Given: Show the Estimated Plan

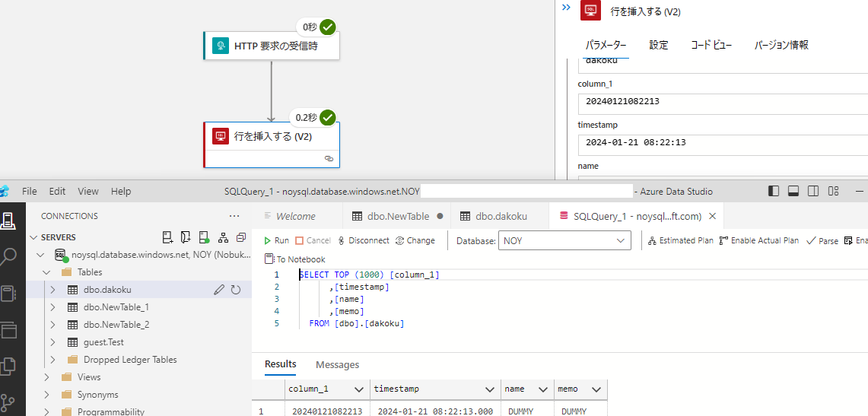Looking at the screenshot, I should [x=680, y=240].
